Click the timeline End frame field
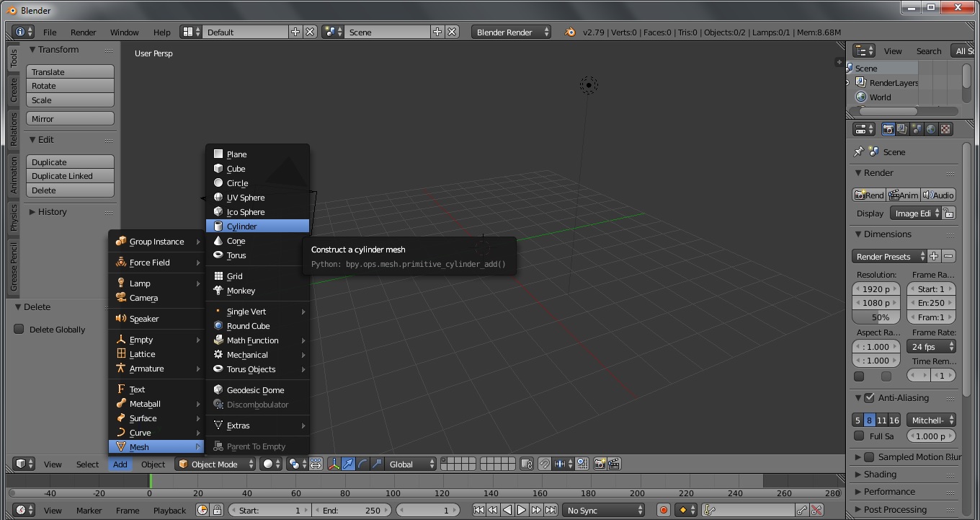 point(352,510)
